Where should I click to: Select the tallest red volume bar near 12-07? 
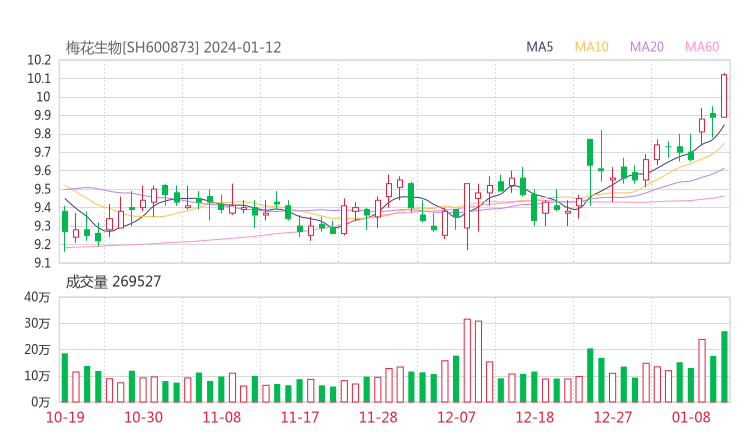pyautogui.click(x=467, y=361)
